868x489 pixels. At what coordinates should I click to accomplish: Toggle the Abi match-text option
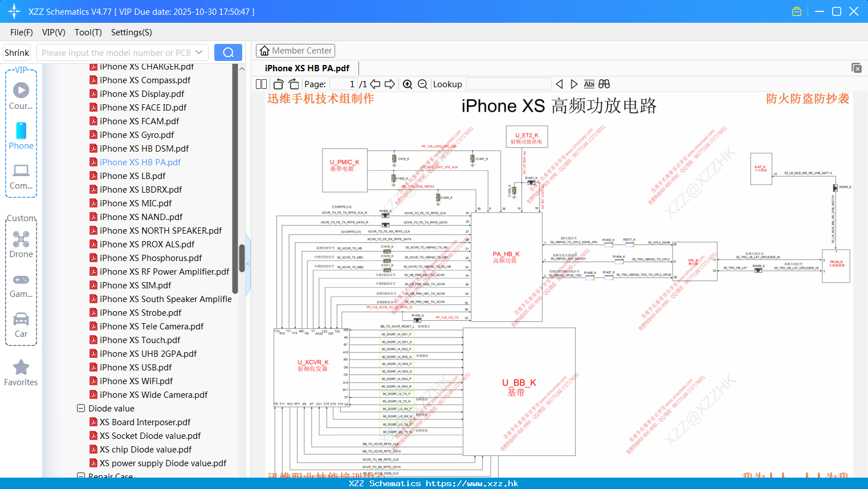click(589, 84)
